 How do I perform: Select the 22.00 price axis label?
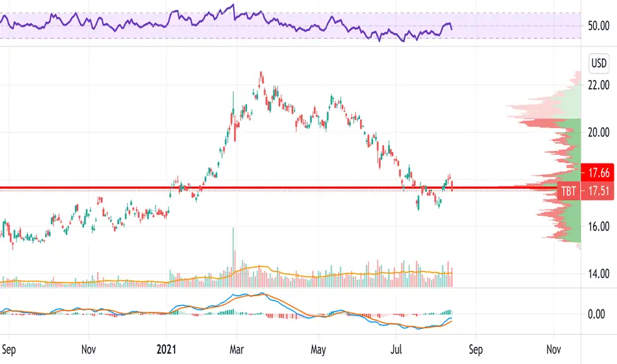coord(598,85)
